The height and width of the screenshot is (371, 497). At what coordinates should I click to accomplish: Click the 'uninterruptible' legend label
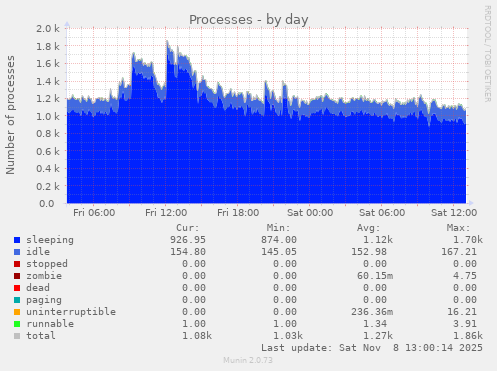point(71,312)
